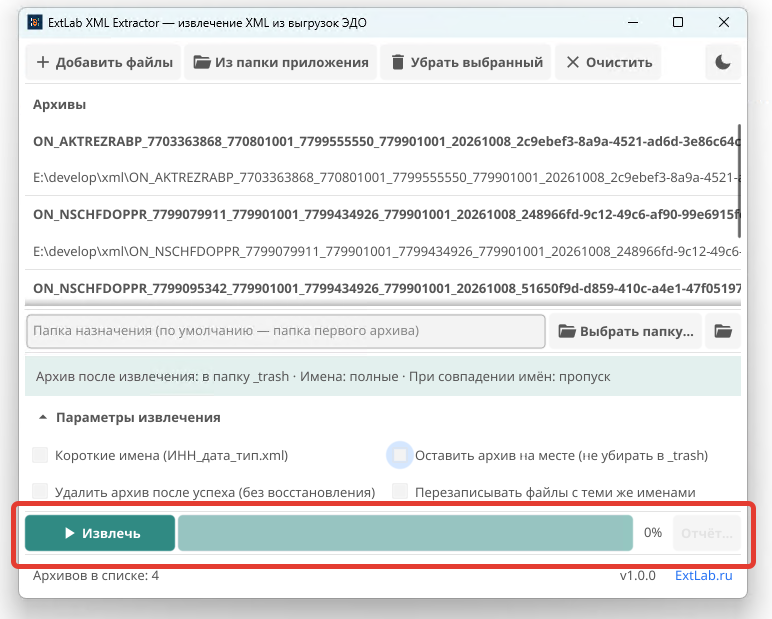Enable Удалить архив после успеха checkbox
Viewport: 772px width, 619px height.
40,491
